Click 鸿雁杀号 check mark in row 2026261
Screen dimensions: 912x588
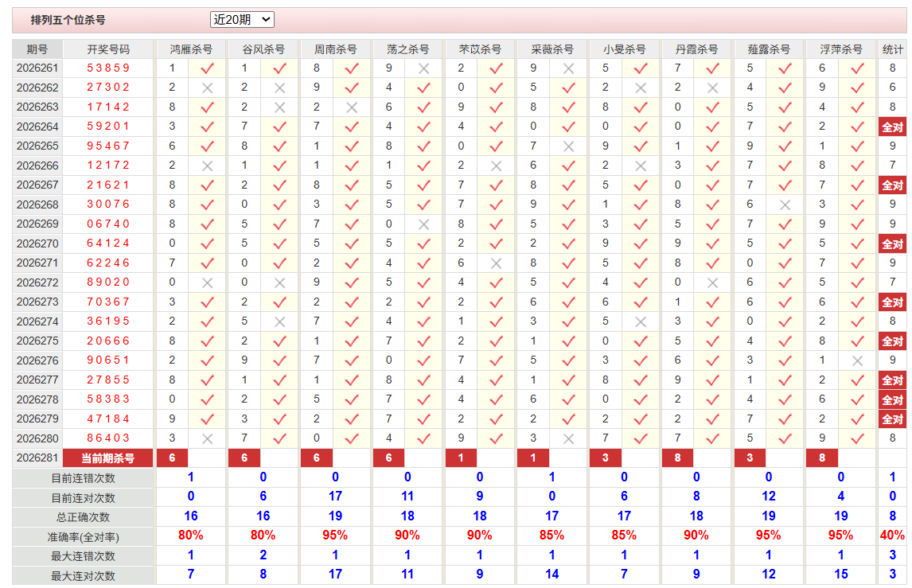point(207,68)
